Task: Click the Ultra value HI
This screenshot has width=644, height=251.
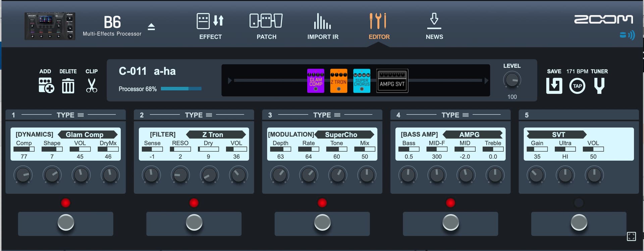Action: pyautogui.click(x=565, y=157)
